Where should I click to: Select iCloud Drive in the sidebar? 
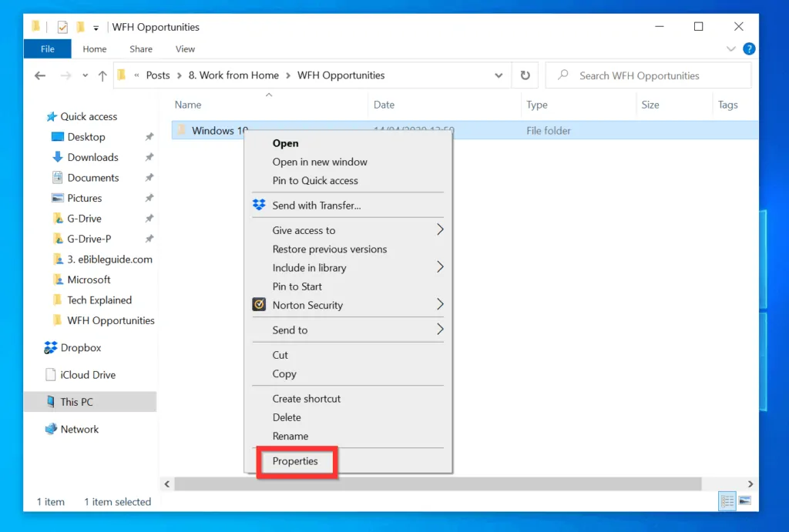point(87,375)
